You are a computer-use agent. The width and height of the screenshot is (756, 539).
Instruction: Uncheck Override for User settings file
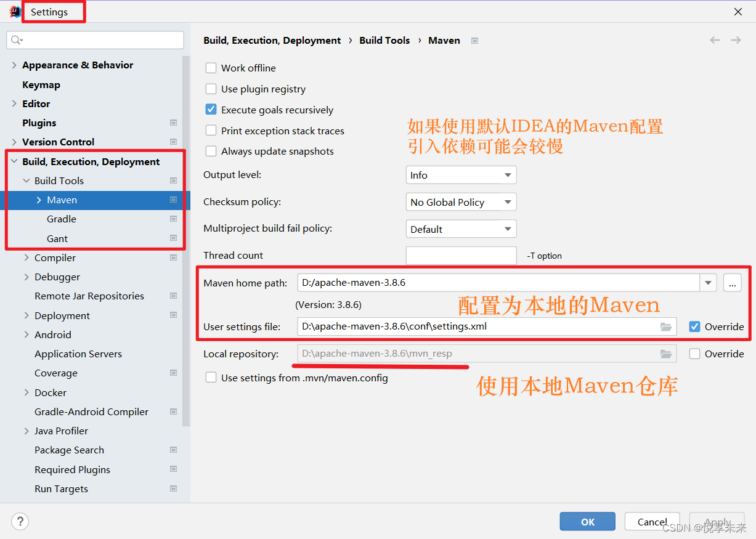[x=695, y=326]
